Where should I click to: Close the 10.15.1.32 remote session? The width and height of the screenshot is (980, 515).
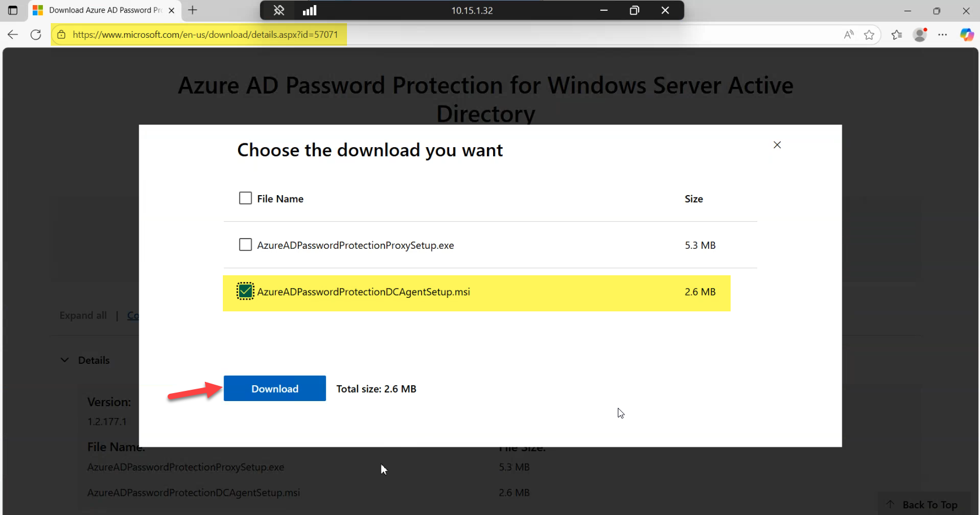pyautogui.click(x=665, y=10)
